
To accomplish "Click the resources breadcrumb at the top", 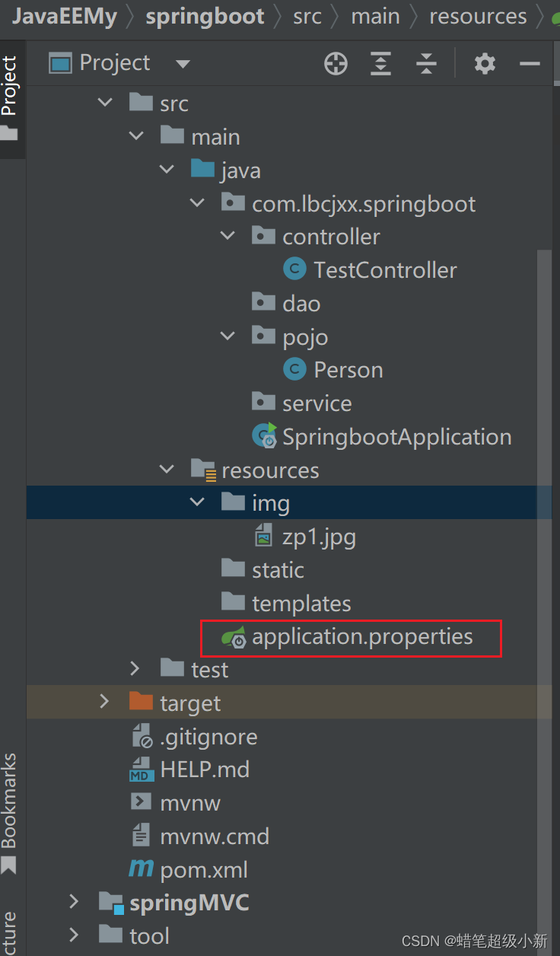I will pyautogui.click(x=478, y=15).
